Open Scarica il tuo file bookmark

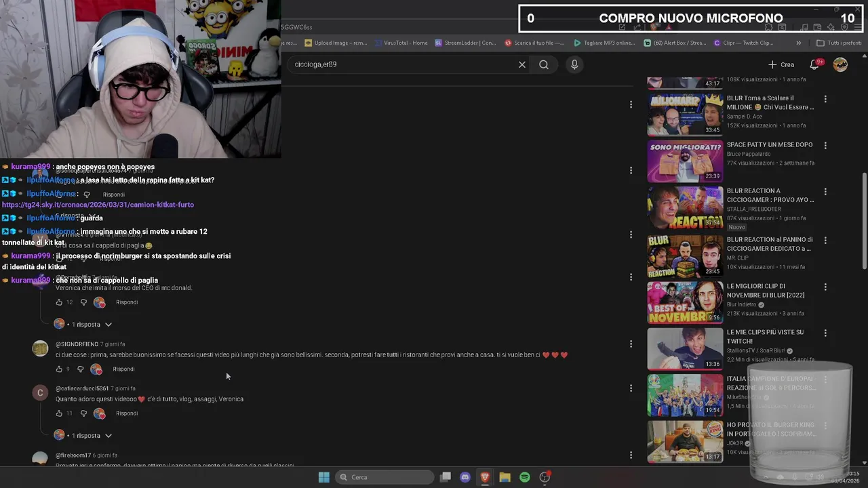pyautogui.click(x=534, y=43)
